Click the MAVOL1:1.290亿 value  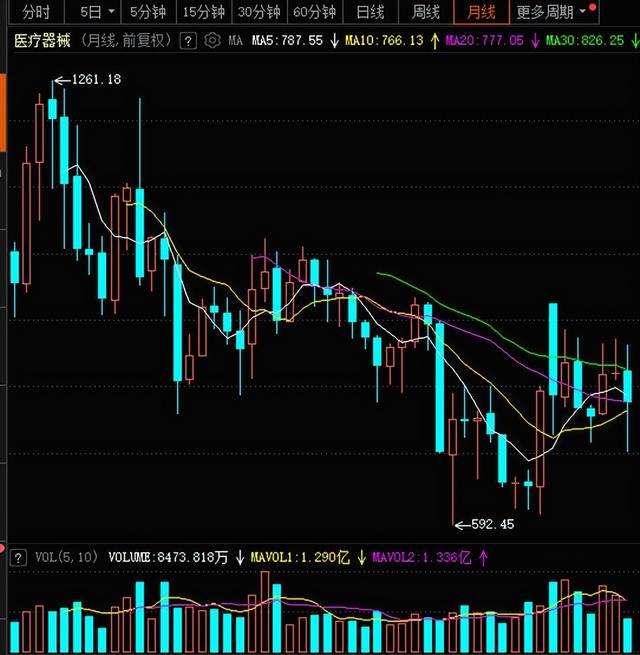pos(300,557)
